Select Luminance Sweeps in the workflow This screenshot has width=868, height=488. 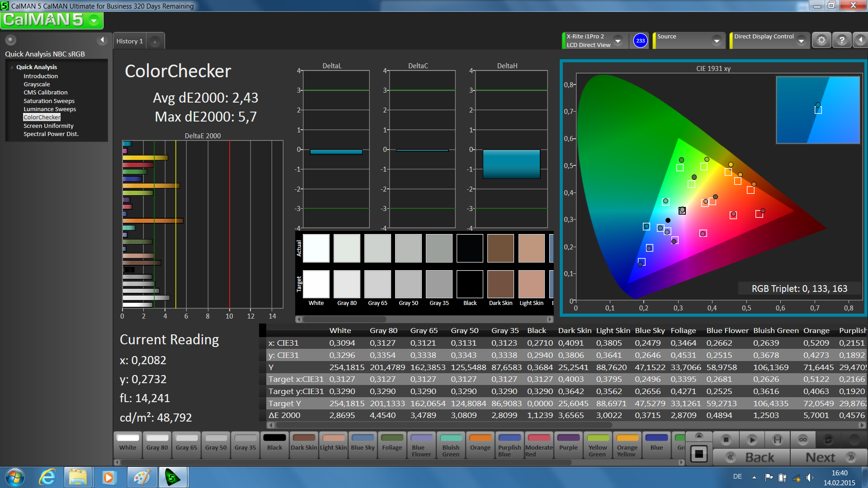pos(50,109)
